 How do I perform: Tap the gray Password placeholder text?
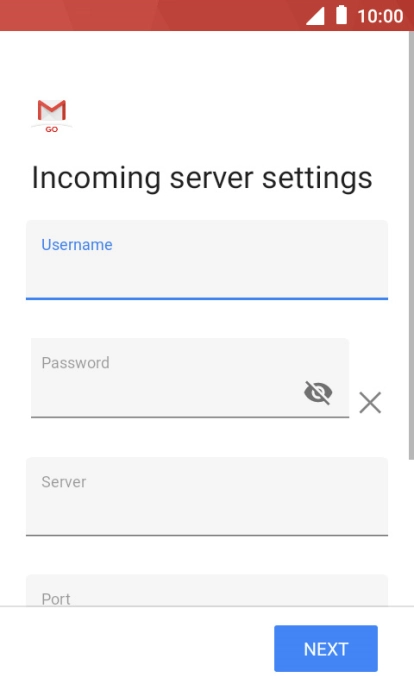pos(75,363)
